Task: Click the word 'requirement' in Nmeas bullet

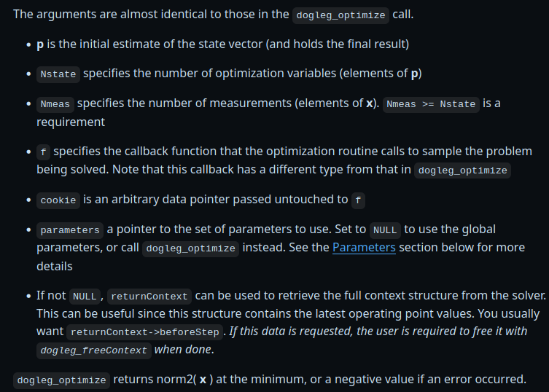Action: click(x=71, y=122)
